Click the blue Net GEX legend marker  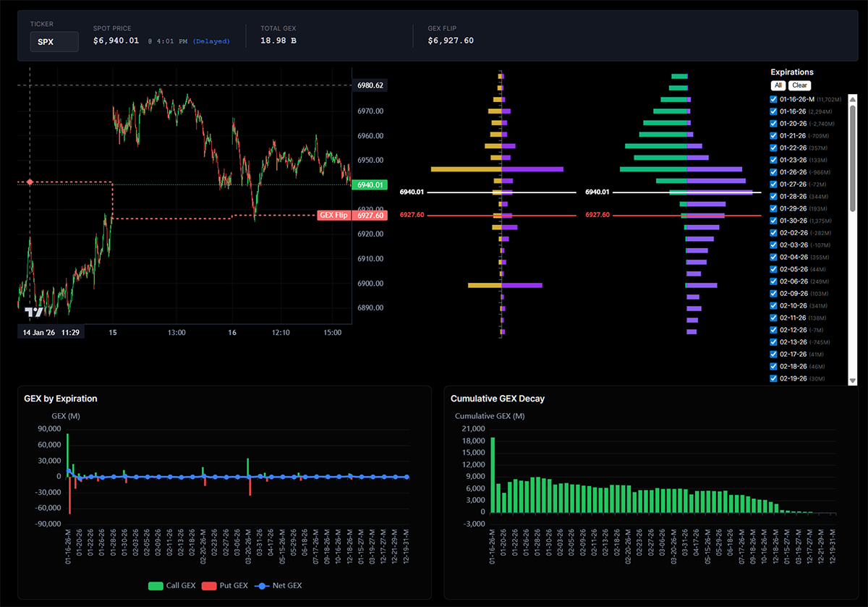pyautogui.click(x=263, y=585)
